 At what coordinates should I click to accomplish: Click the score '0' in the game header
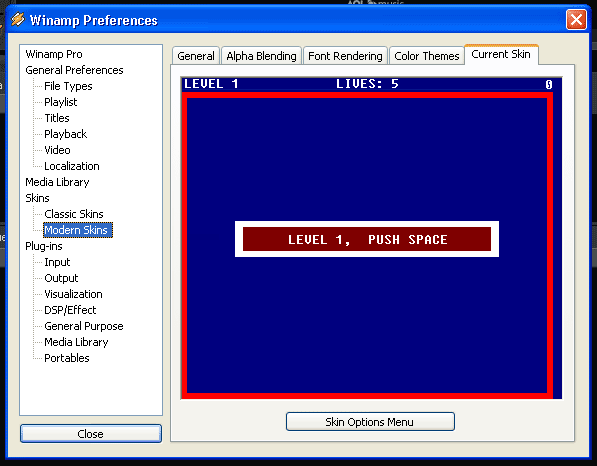click(x=548, y=84)
